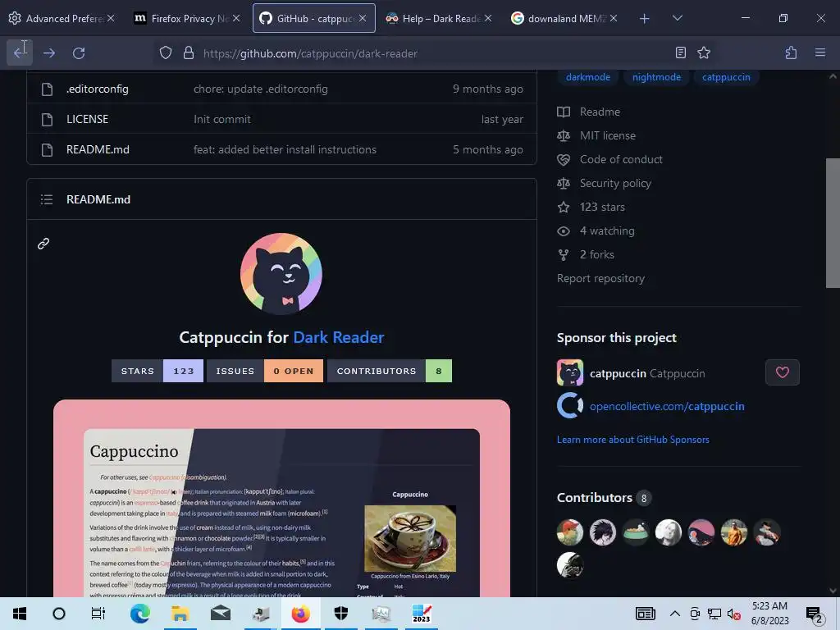Open Task View on the taskbar
840x630 pixels.
98,614
